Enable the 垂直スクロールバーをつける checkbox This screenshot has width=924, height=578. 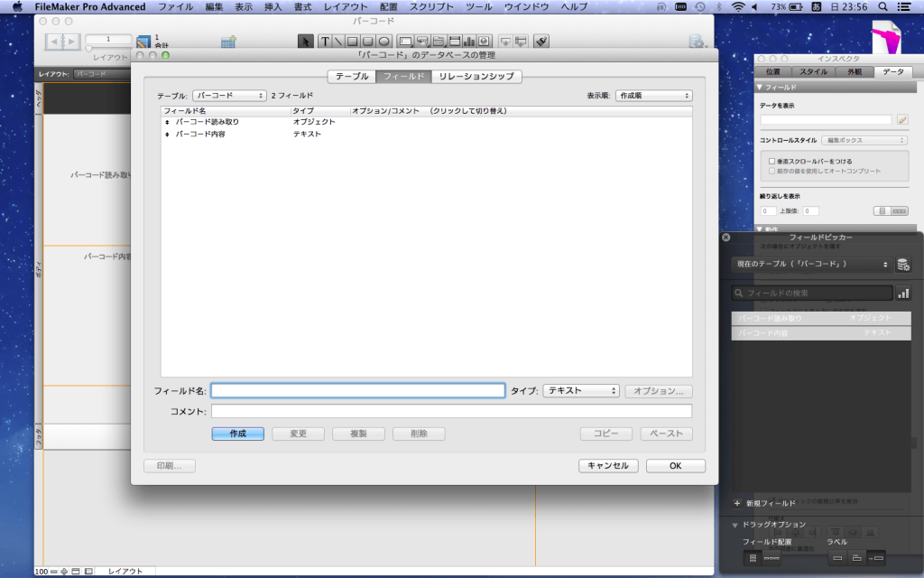[771, 161]
